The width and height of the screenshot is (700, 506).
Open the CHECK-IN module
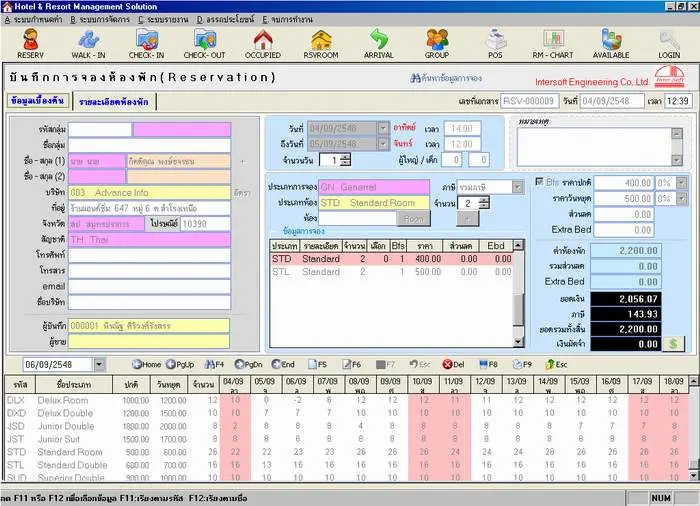pos(146,43)
